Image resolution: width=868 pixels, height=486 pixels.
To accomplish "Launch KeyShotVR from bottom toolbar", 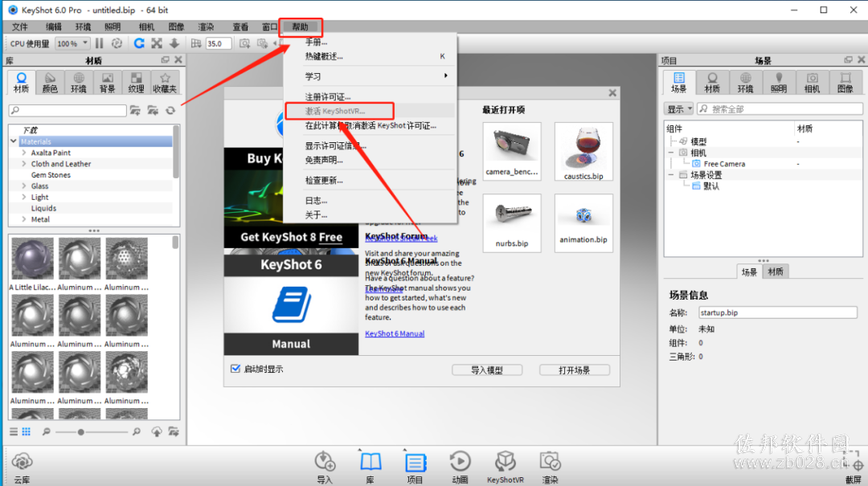I will click(505, 467).
